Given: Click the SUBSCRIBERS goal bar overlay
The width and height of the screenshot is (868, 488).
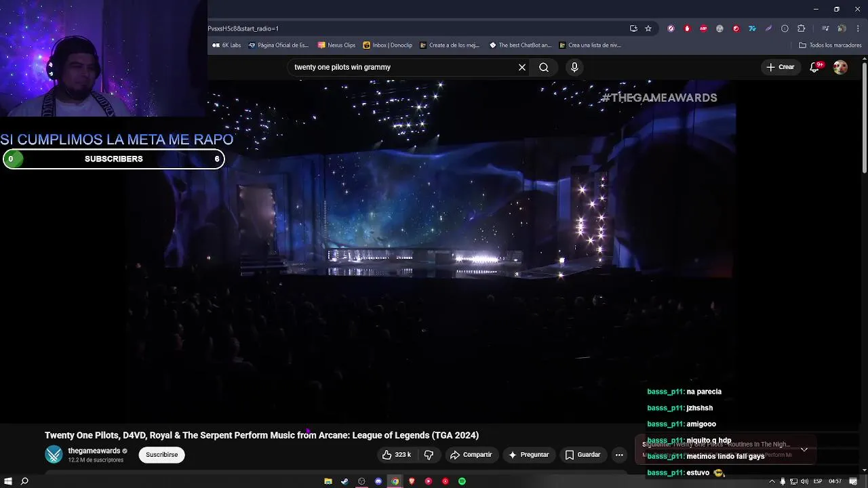Looking at the screenshot, I should 113,159.
